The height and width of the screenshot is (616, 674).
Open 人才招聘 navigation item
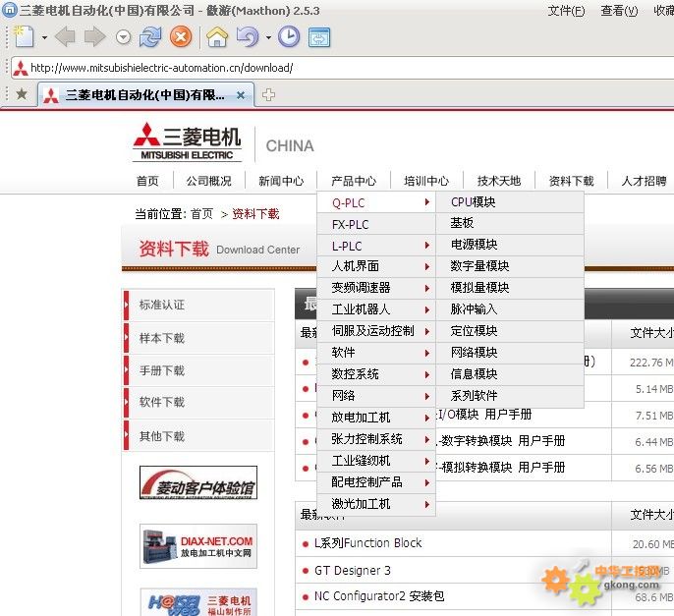click(x=644, y=181)
